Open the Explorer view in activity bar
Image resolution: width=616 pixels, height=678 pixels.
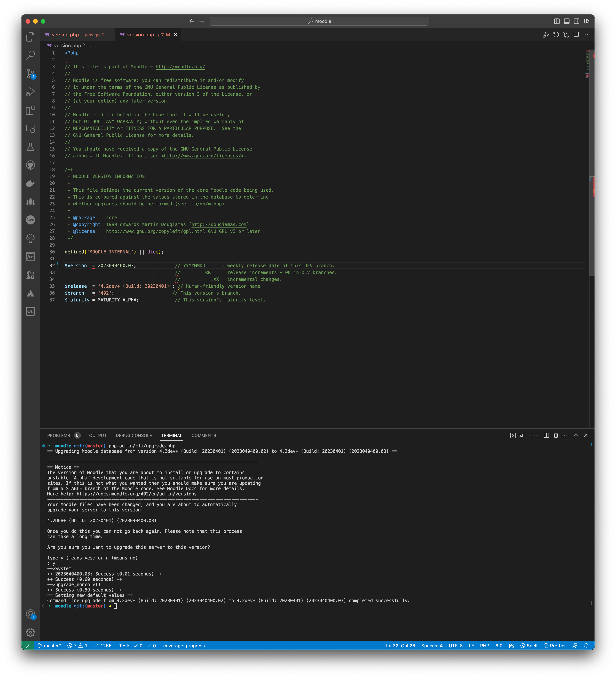[30, 37]
